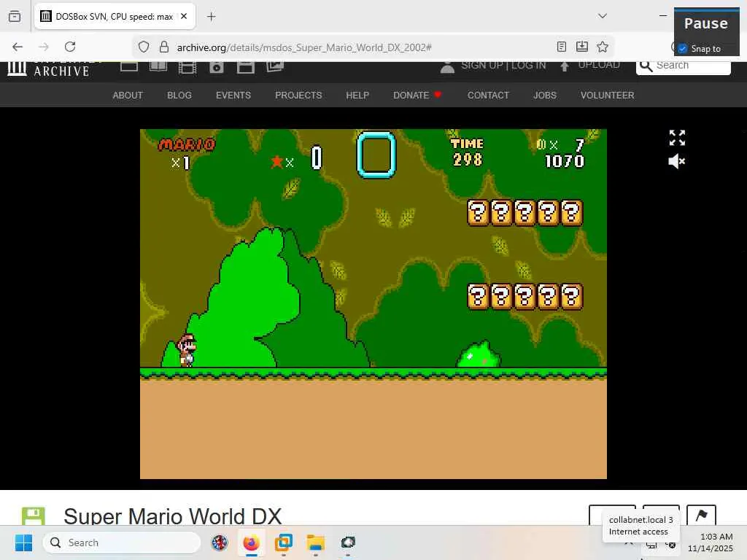Screen dimensions: 747x560
Task: Bookmark this page with the star
Action: [x=602, y=47]
